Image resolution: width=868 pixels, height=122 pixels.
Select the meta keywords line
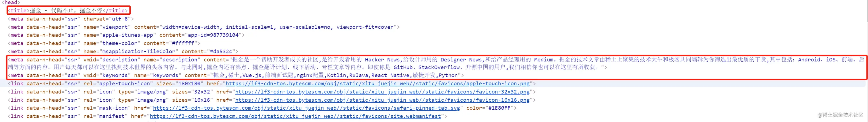[x=236, y=75]
